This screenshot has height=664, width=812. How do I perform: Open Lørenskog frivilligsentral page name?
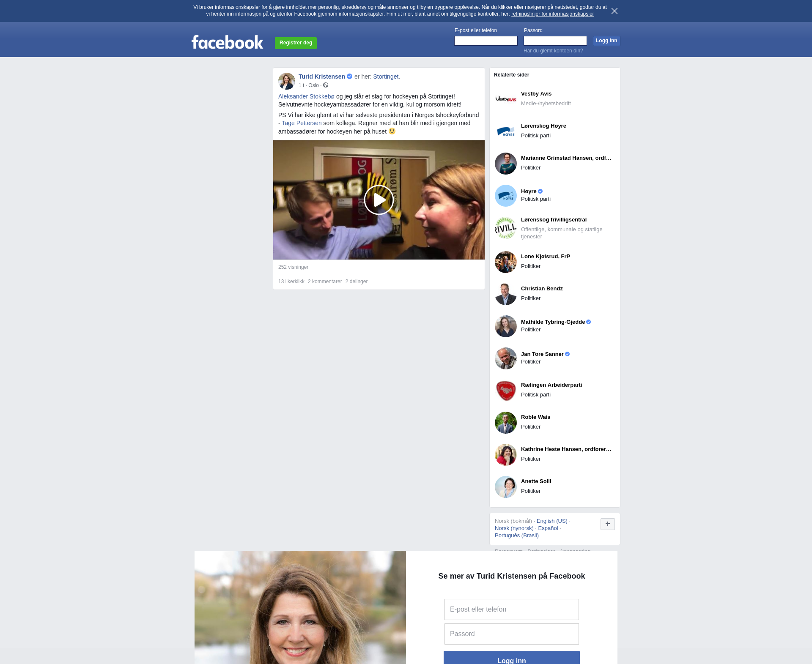554,220
